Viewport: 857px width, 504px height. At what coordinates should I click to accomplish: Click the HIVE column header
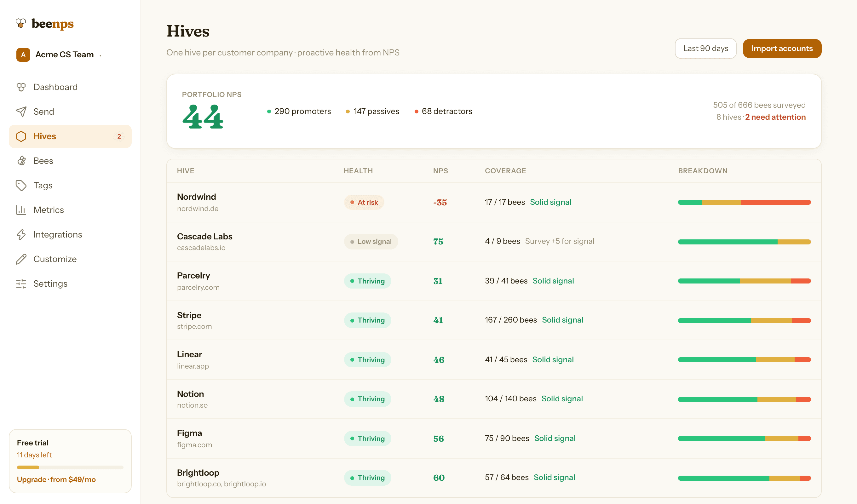click(186, 171)
